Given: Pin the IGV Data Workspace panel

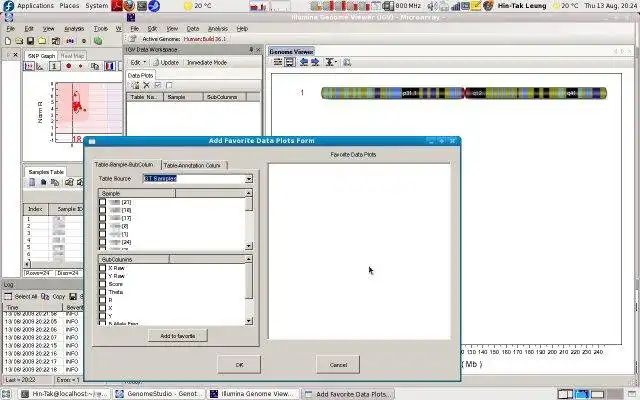Looking at the screenshot, I should 251,49.
